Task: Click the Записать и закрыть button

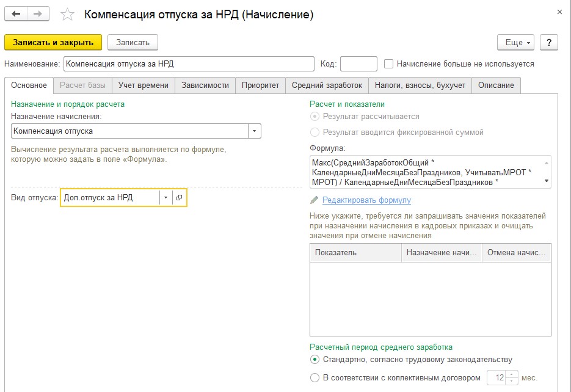Action: click(53, 43)
